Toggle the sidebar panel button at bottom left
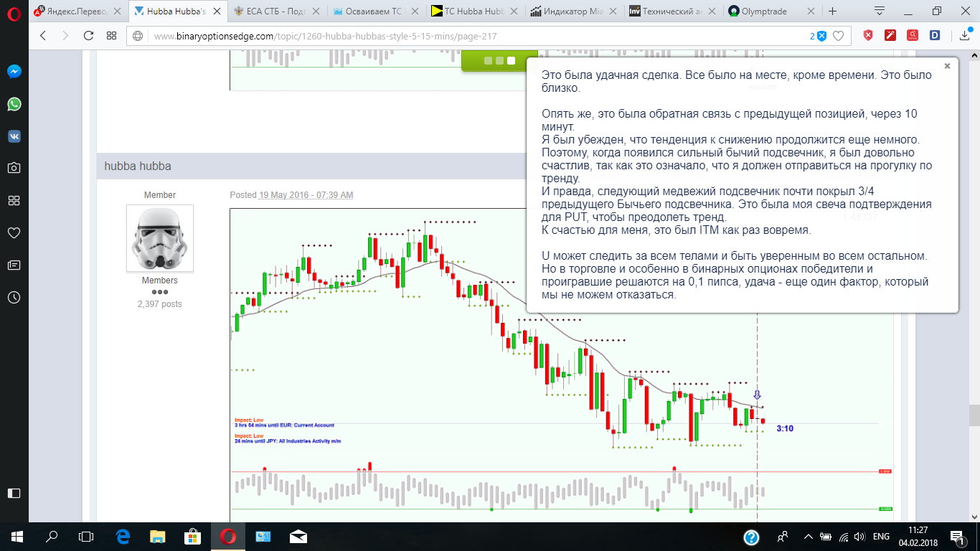 pyautogui.click(x=14, y=493)
